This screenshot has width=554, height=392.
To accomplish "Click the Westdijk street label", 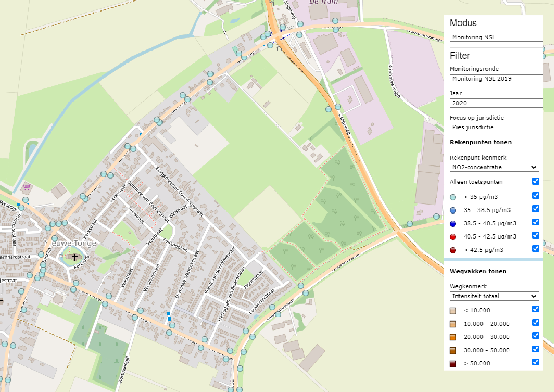I will tap(9, 206).
